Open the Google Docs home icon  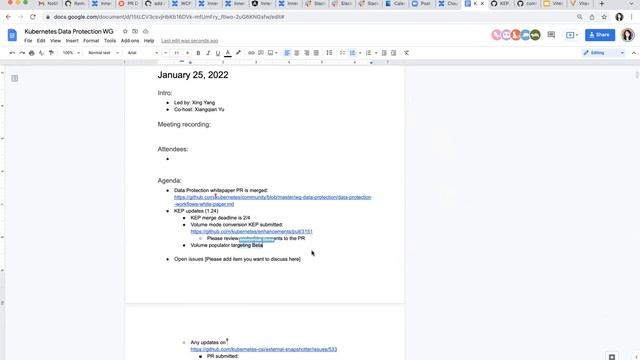12,35
